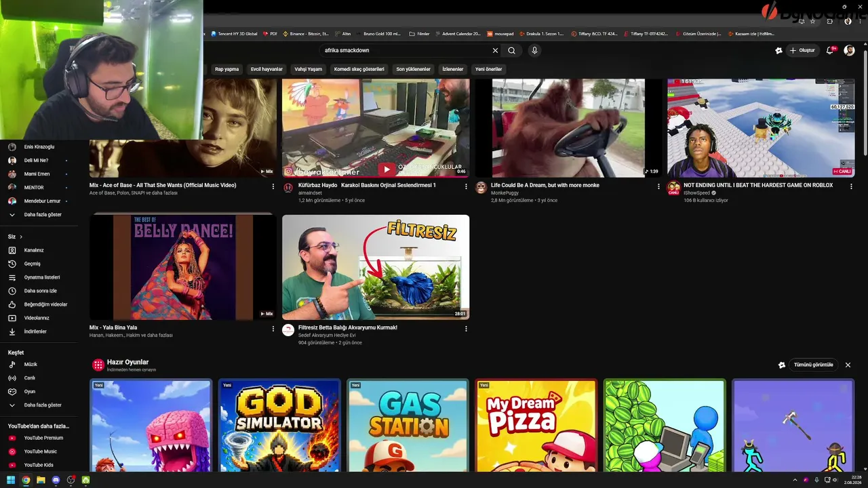Open the My Dream Pizza game card
868x488 pixels.
(536, 425)
